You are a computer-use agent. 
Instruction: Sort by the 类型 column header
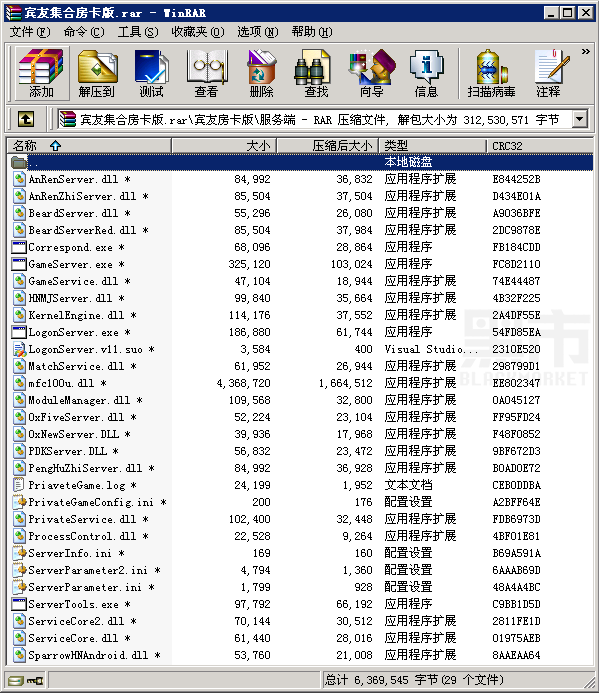tap(432, 145)
